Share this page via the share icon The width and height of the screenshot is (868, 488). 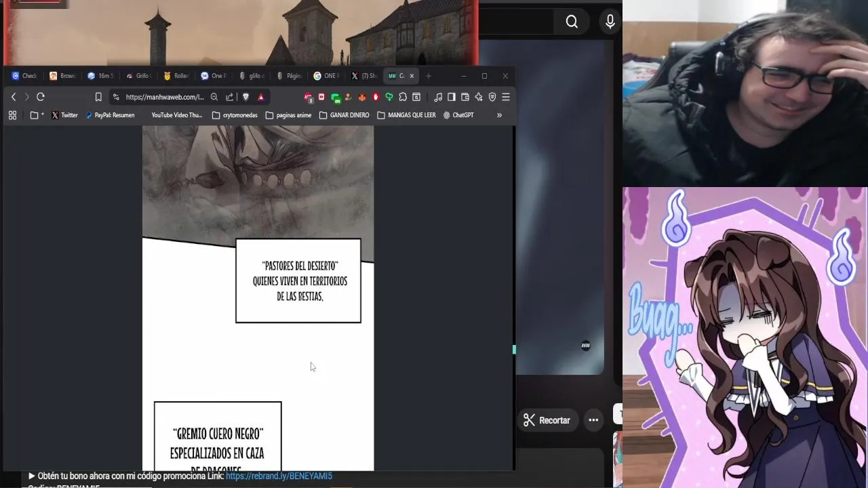pos(230,97)
